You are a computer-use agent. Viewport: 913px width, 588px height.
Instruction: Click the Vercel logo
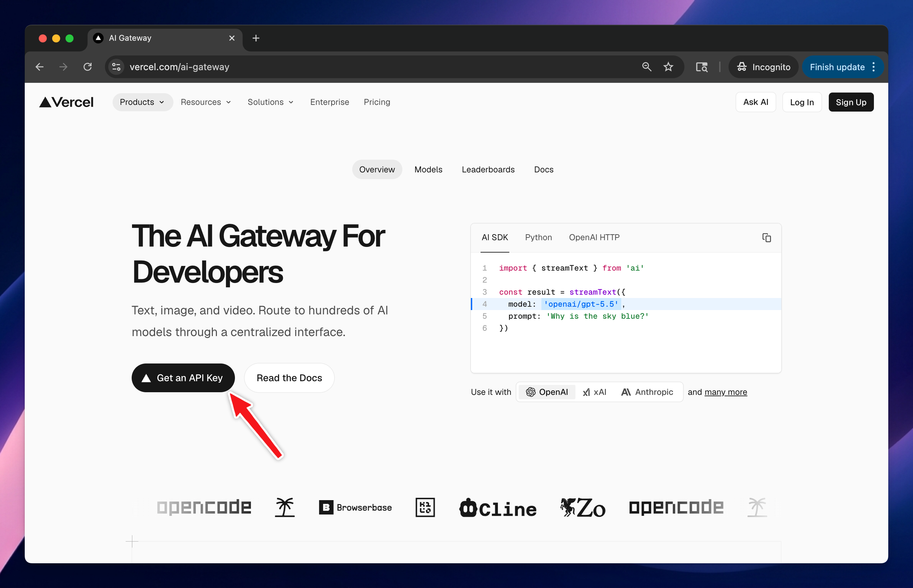(66, 102)
